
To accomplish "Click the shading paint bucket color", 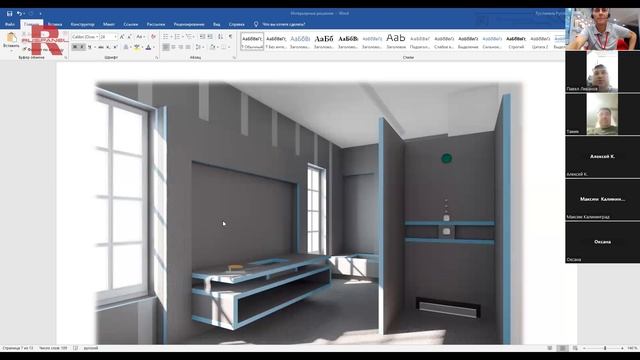I will pyautogui.click(x=213, y=47).
